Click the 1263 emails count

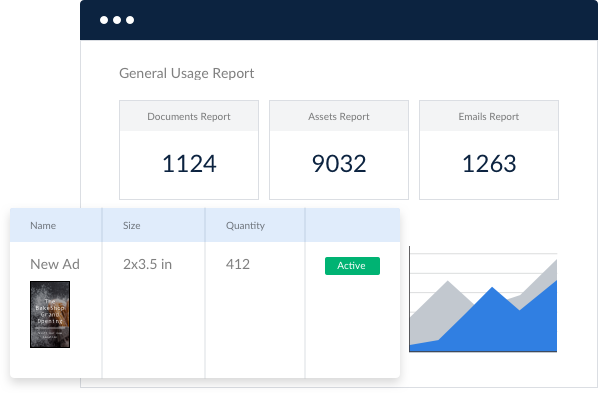click(489, 164)
